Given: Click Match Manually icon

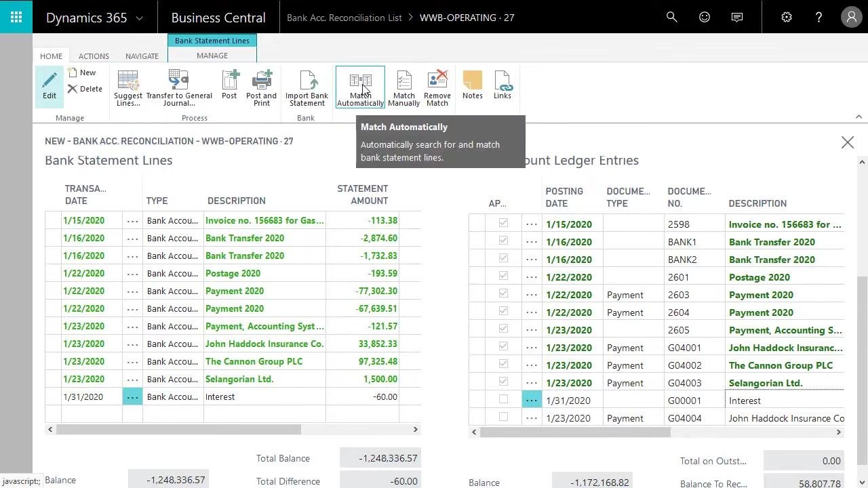Looking at the screenshot, I should click(x=404, y=81).
